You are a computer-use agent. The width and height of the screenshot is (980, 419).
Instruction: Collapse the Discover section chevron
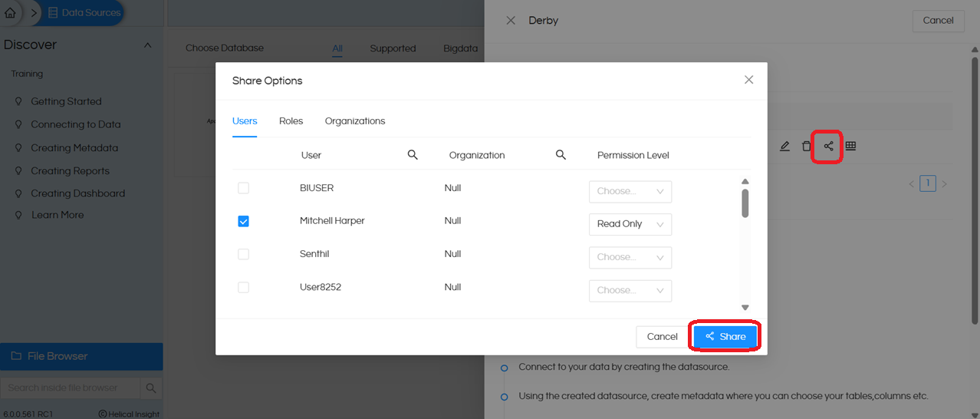click(148, 45)
